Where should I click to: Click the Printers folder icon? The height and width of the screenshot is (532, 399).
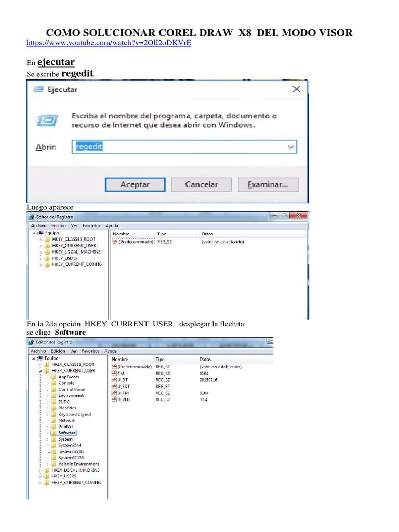click(x=54, y=427)
